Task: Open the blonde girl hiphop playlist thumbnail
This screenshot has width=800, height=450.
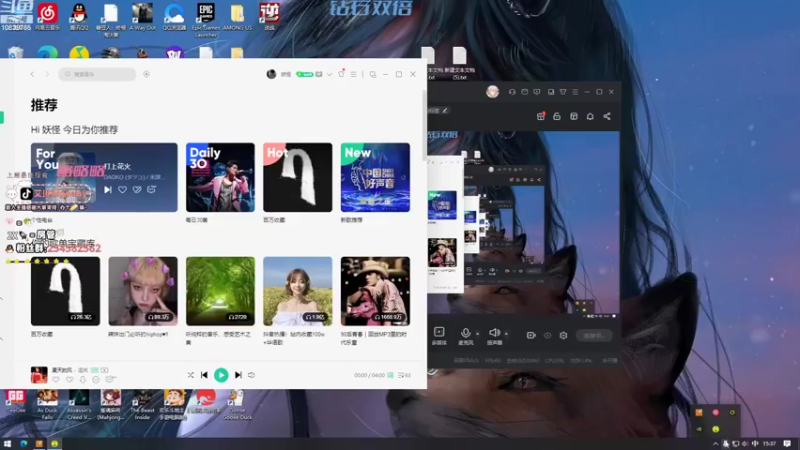Action: [143, 291]
